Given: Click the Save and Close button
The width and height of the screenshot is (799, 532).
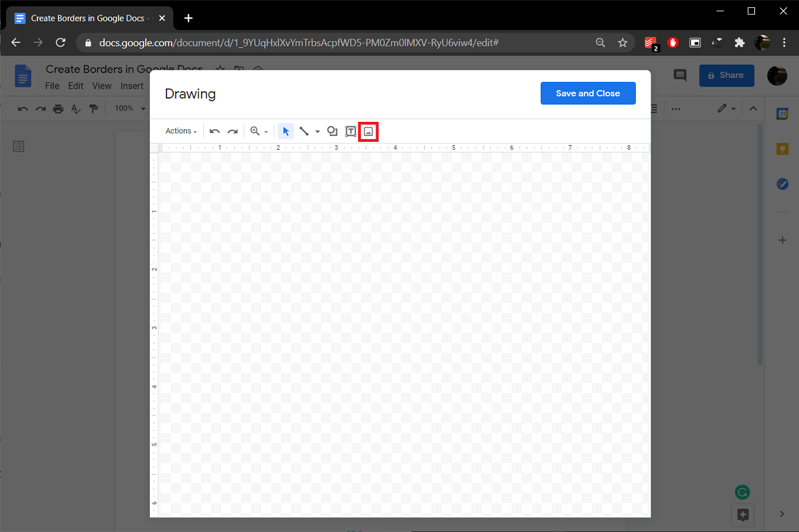Looking at the screenshot, I should (588, 93).
